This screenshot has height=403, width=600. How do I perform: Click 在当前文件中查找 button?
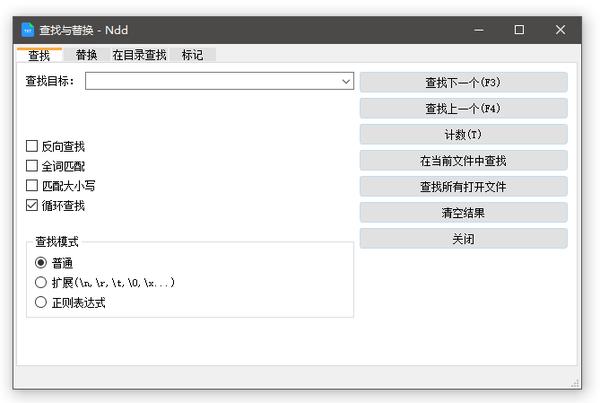point(463,160)
